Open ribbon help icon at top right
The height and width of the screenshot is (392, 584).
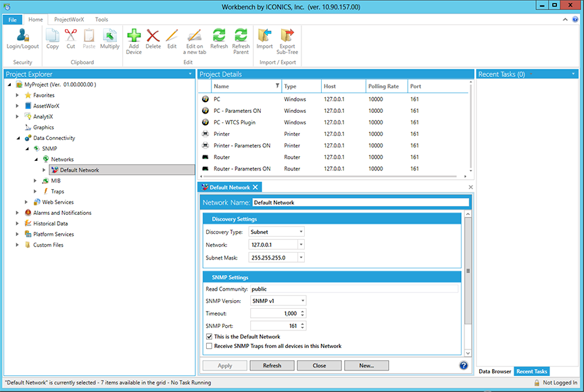(x=575, y=20)
